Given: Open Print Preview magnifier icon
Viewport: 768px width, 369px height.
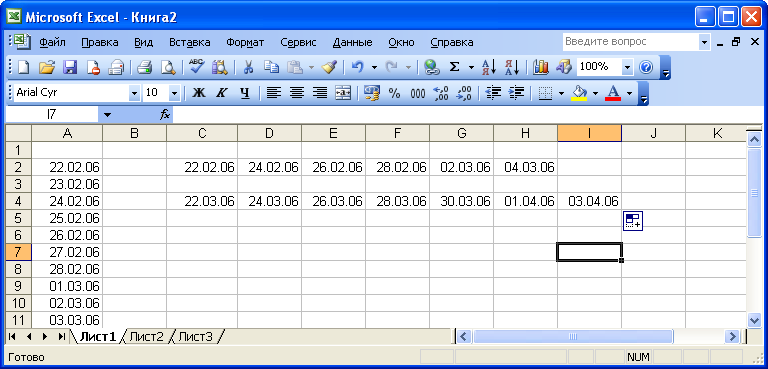Looking at the screenshot, I should pyautogui.click(x=168, y=67).
